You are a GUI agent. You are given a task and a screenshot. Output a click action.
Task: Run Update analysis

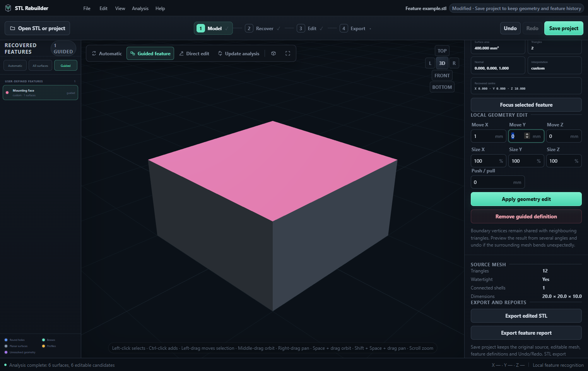[238, 53]
